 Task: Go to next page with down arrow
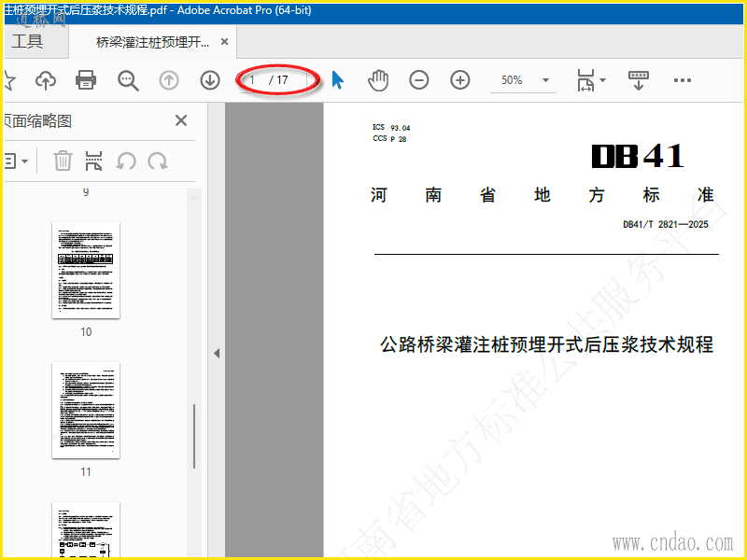tap(210, 80)
